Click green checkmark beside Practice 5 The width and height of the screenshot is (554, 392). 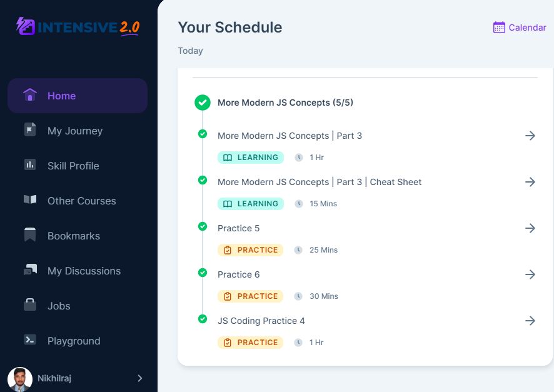coord(203,226)
